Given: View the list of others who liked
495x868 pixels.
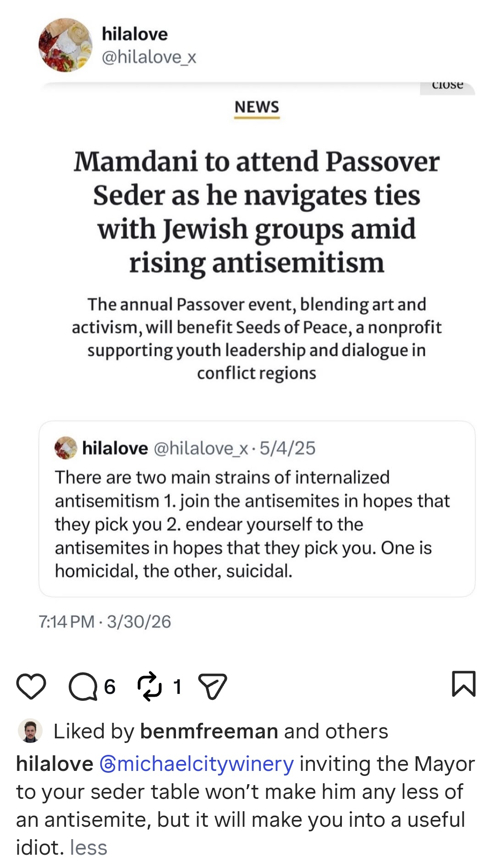Looking at the screenshot, I should click(357, 731).
